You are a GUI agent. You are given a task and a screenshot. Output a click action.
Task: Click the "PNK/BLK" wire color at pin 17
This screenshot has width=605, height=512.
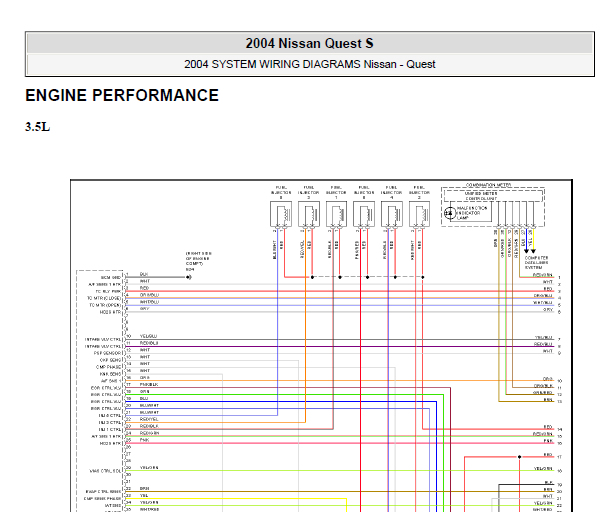coord(149,384)
